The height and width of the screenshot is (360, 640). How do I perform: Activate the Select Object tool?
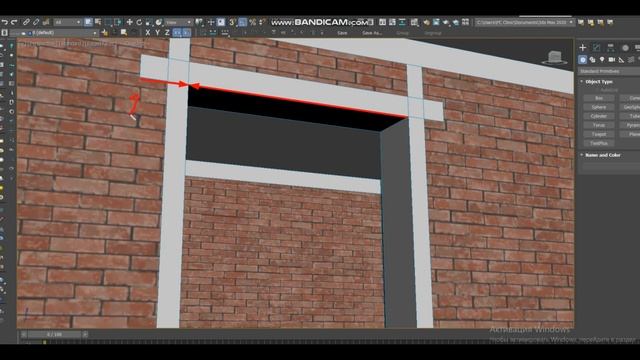88,22
